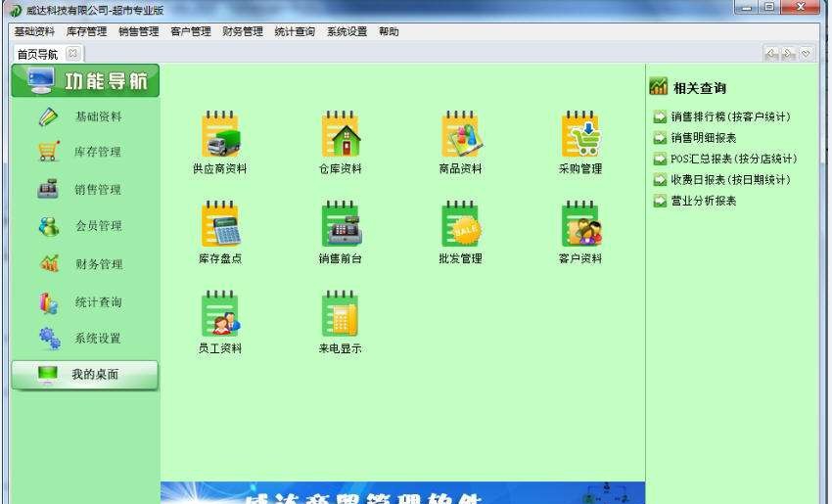The width and height of the screenshot is (832, 504).
Task: Open the 销售管理 menu in the menu bar
Action: (x=139, y=32)
